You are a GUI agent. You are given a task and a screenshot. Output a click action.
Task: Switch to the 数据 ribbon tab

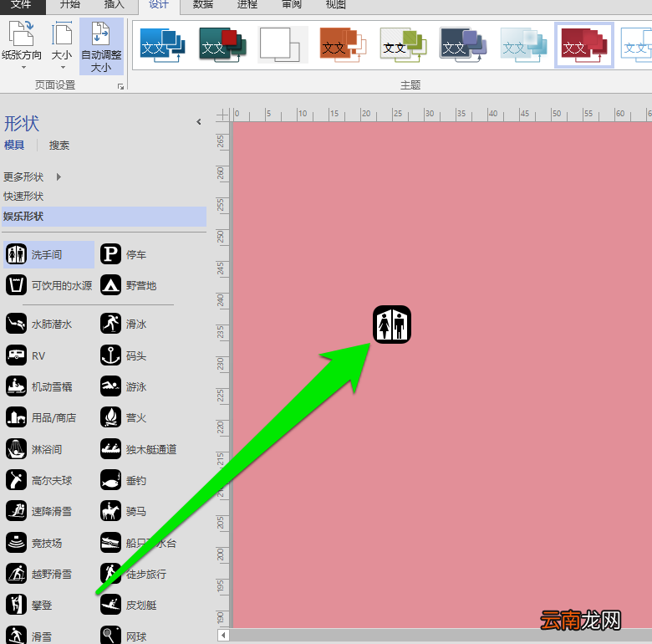[203, 4]
